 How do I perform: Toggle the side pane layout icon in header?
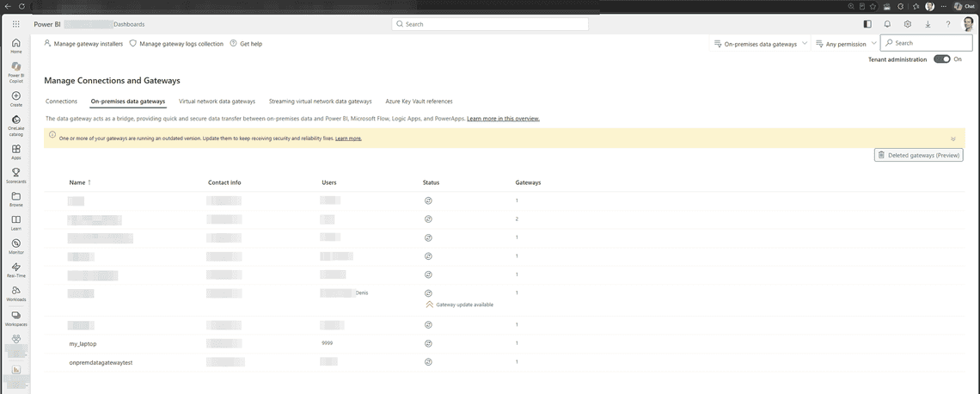[867, 24]
